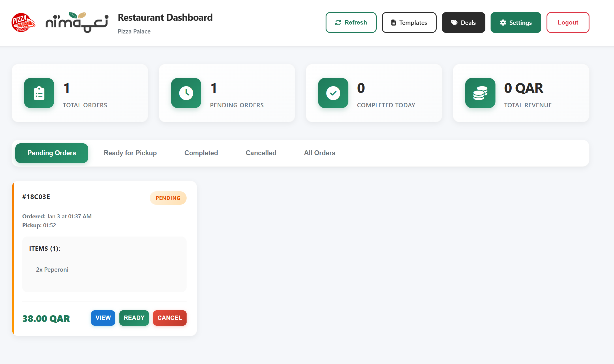
Task: Mark order #18C03E as Ready
Action: pos(134,318)
